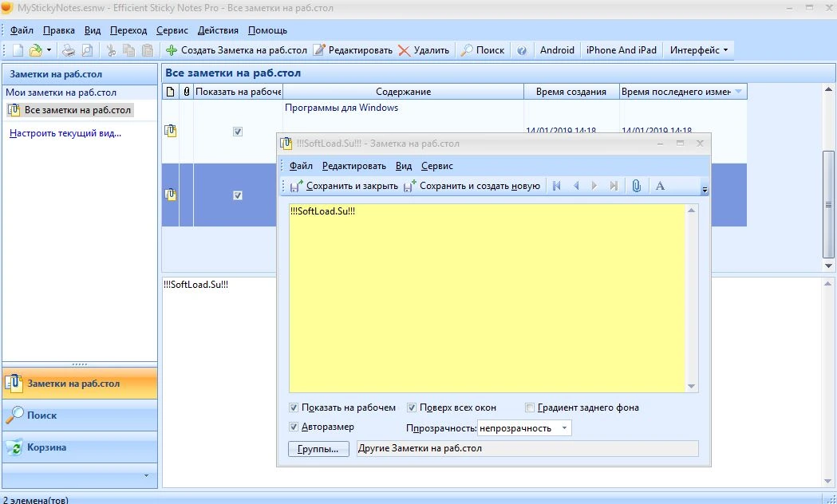This screenshot has width=837, height=504.
Task: Open Файл menu in the note window
Action: click(x=301, y=166)
